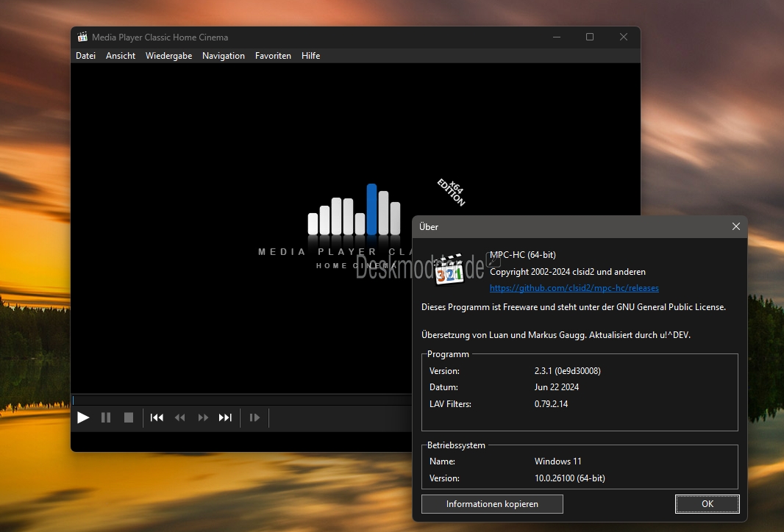Open the Navigation menu

point(224,56)
